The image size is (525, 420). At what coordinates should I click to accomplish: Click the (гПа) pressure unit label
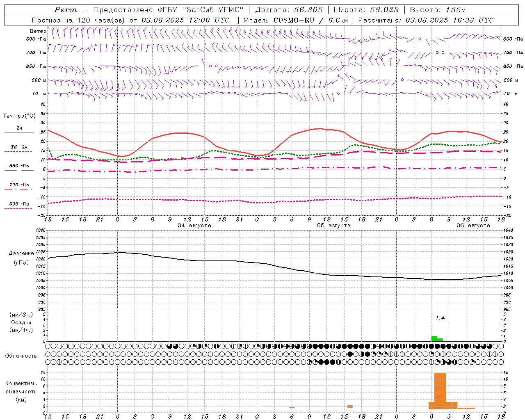coord(21,263)
